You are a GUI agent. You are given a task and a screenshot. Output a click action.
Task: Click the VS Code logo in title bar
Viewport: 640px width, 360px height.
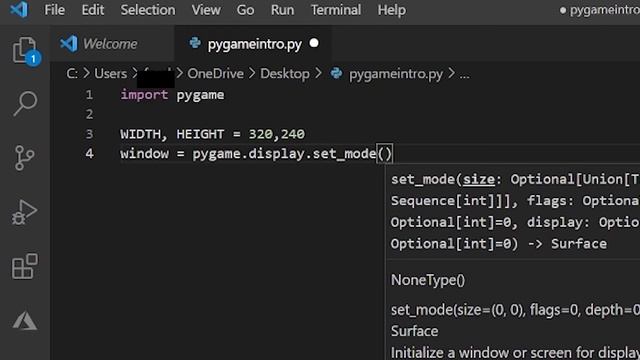[19, 9]
